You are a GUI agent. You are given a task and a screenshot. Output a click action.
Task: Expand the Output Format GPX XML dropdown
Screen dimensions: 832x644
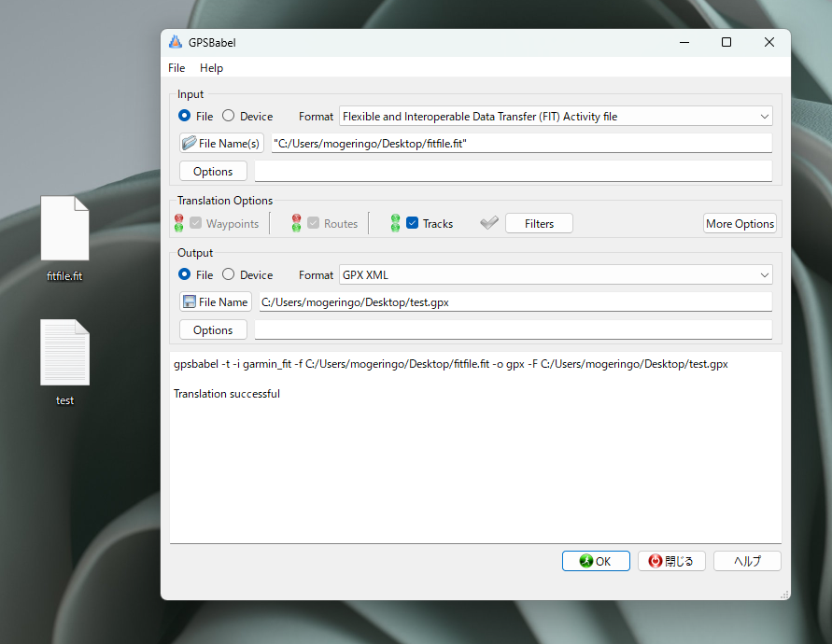556,274
